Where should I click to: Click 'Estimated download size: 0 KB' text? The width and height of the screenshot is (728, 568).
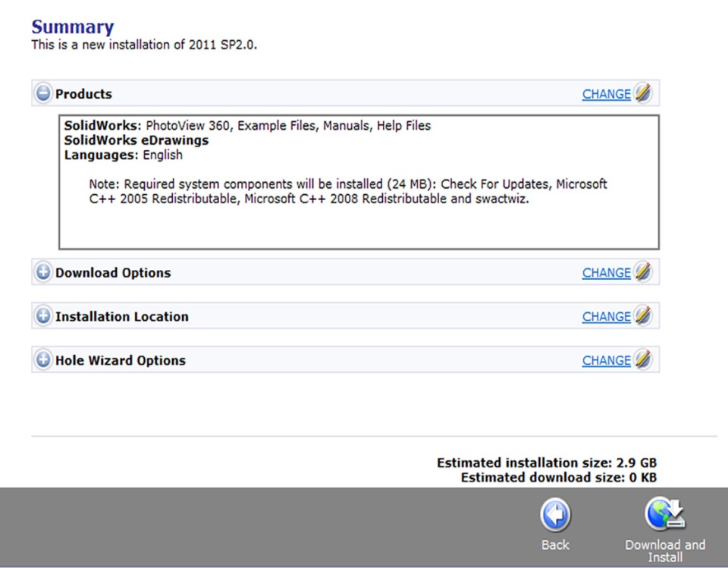pyautogui.click(x=559, y=478)
